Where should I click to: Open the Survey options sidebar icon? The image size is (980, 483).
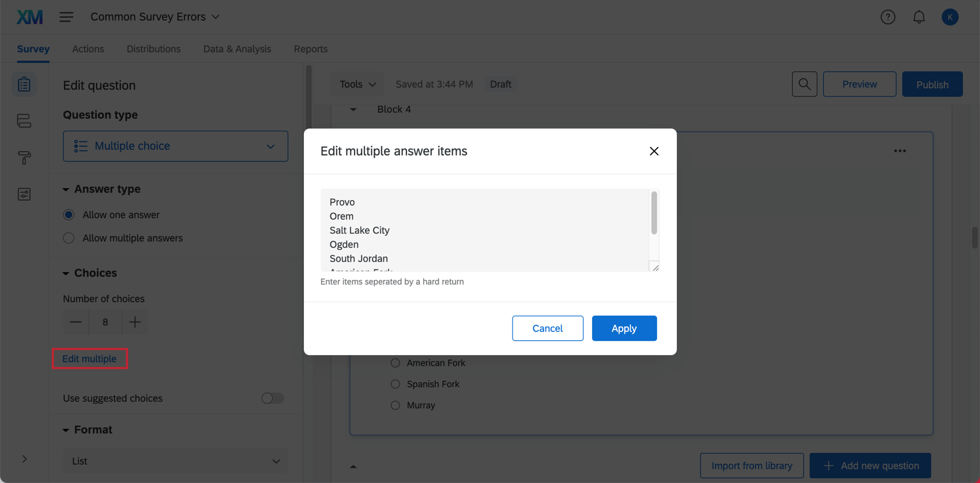tap(24, 194)
